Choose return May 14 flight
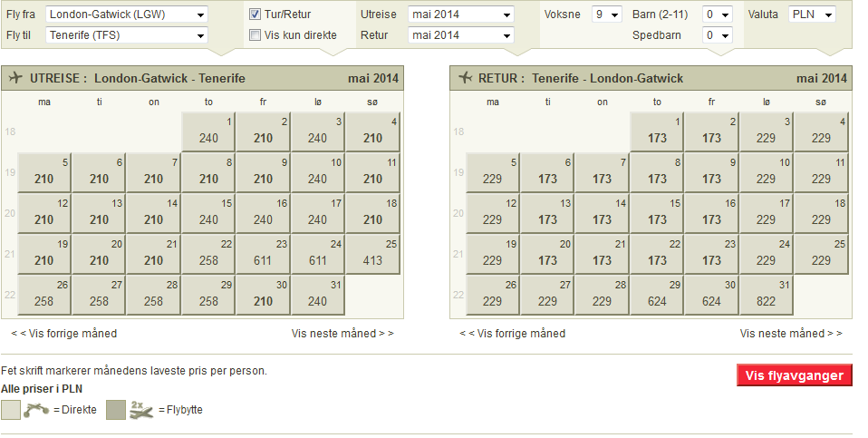 (602, 214)
